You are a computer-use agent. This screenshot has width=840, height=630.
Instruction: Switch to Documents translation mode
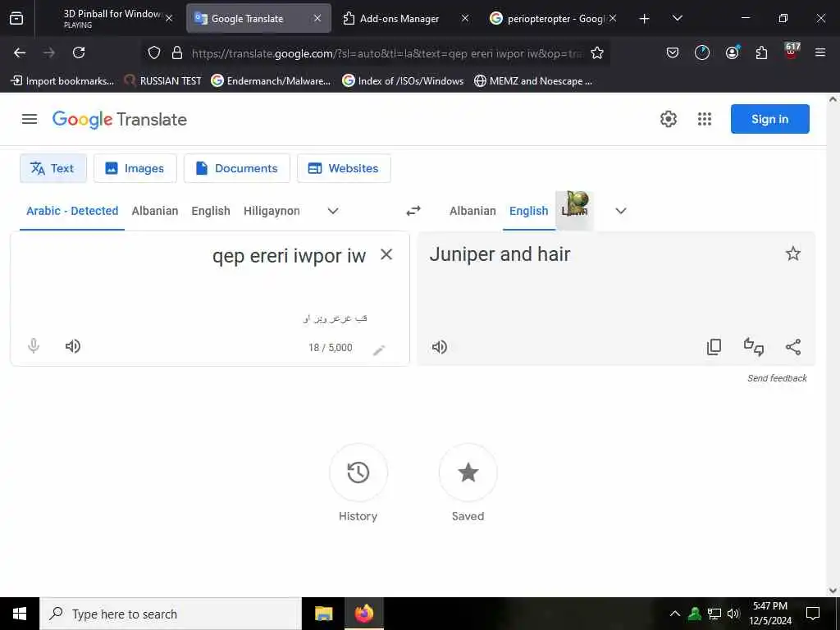[237, 168]
